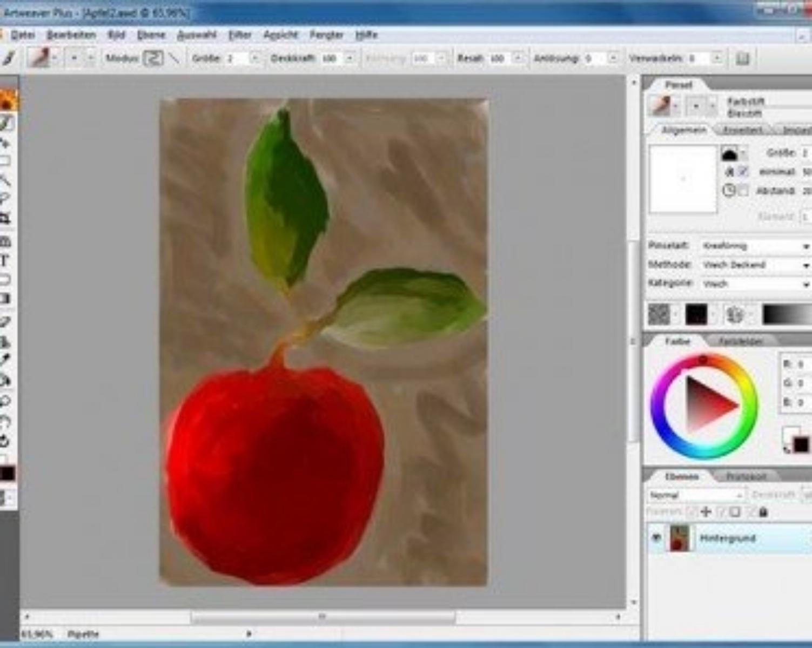The image size is (812, 648).
Task: Click the white background swatch in Farbe panel
Action: coord(789,433)
